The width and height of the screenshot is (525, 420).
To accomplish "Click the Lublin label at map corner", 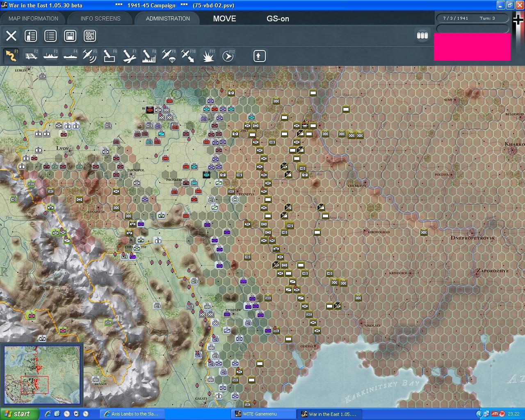I will [21, 70].
